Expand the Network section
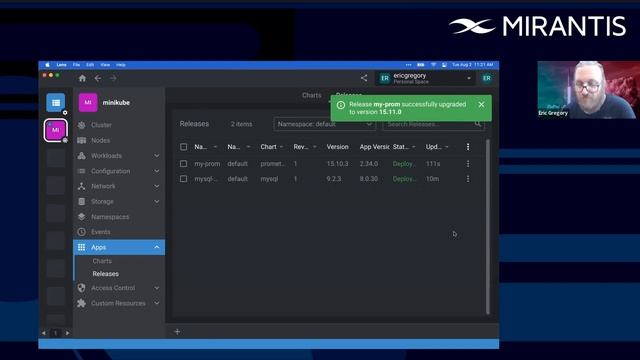 click(x=156, y=186)
